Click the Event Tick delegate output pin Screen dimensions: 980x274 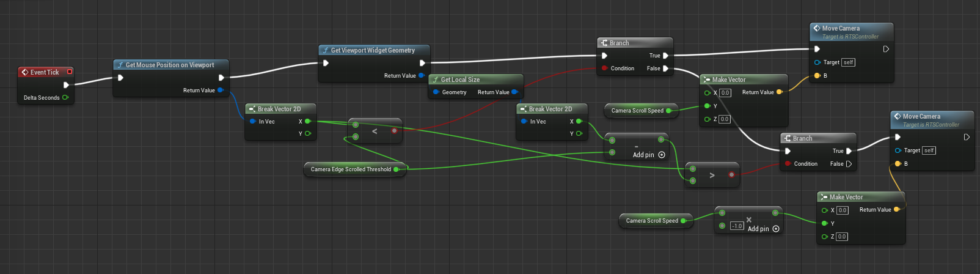pyautogui.click(x=70, y=72)
